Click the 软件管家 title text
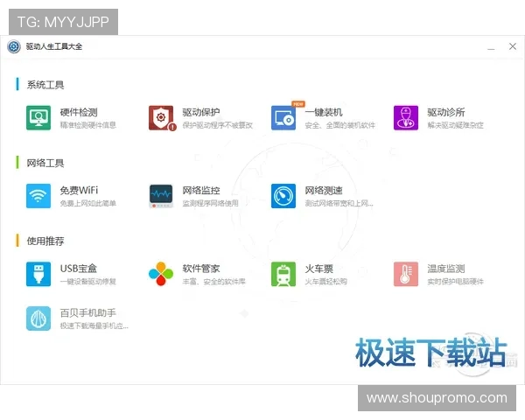 click(x=201, y=269)
